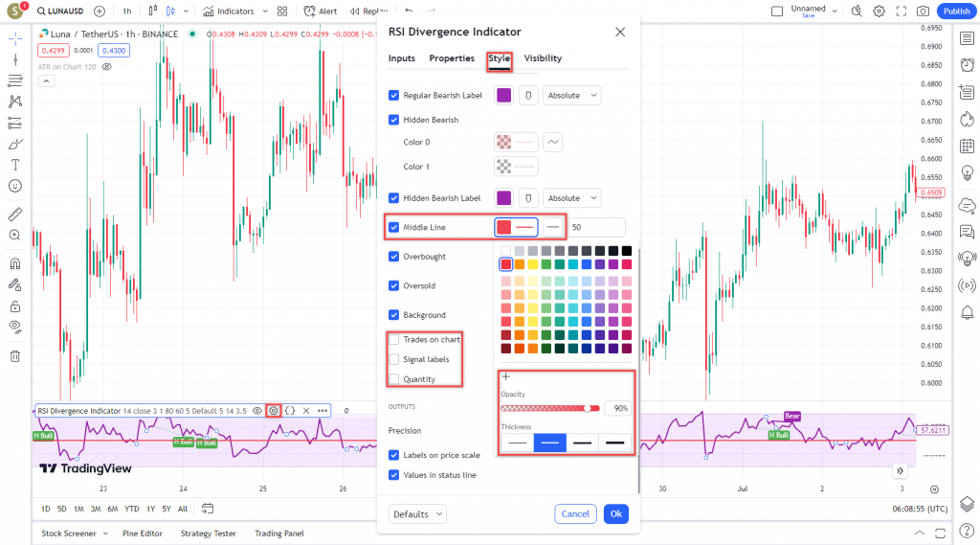Select the crosshair cursor tool

tap(15, 39)
